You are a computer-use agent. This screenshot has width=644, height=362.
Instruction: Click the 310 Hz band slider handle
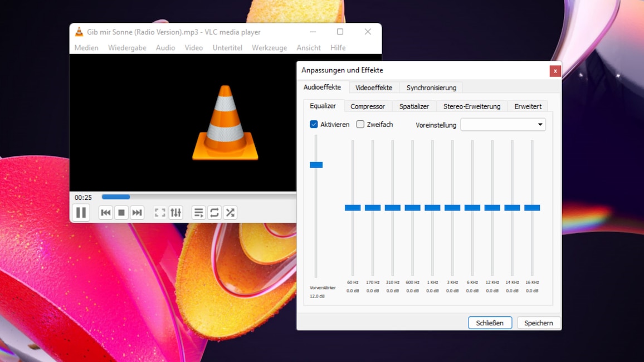click(x=393, y=208)
